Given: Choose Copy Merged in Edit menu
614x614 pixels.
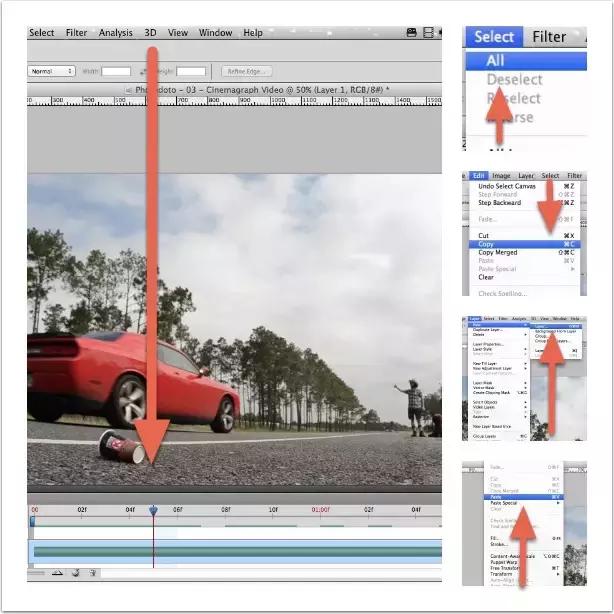Looking at the screenshot, I should (498, 253).
